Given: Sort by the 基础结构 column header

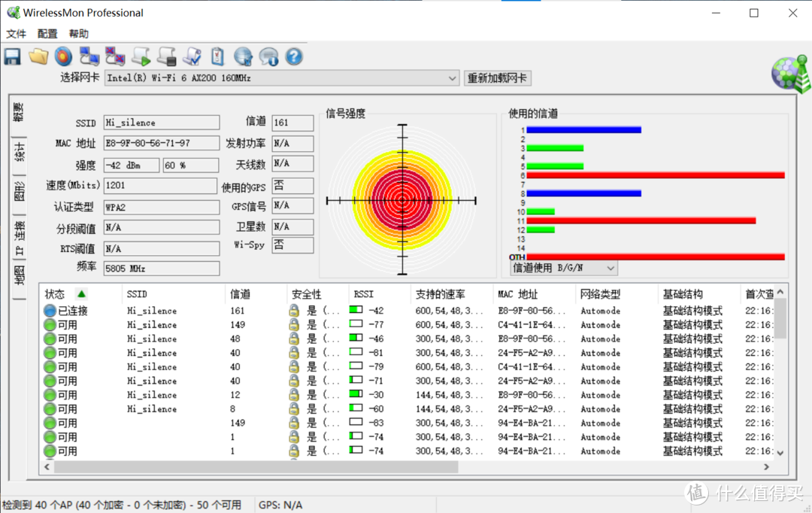Looking at the screenshot, I should [699, 294].
